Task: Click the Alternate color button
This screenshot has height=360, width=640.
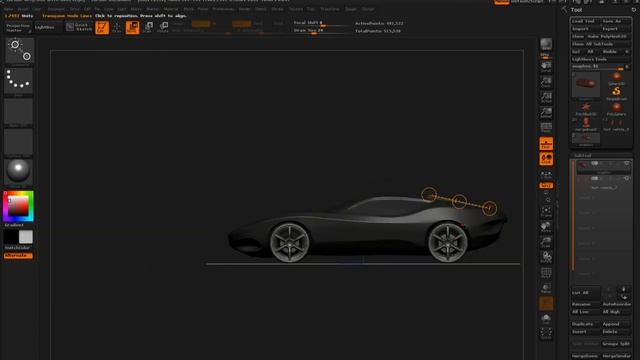Action: coord(18,256)
